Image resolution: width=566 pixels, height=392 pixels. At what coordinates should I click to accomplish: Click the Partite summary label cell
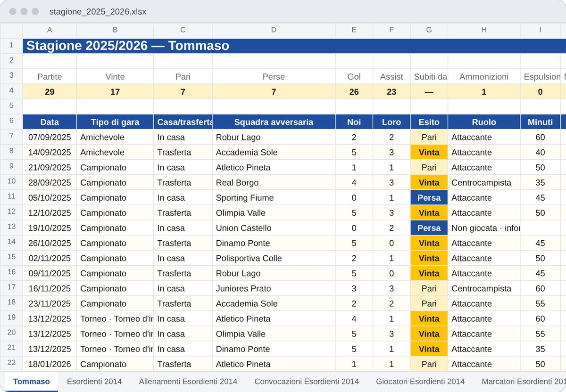point(50,77)
